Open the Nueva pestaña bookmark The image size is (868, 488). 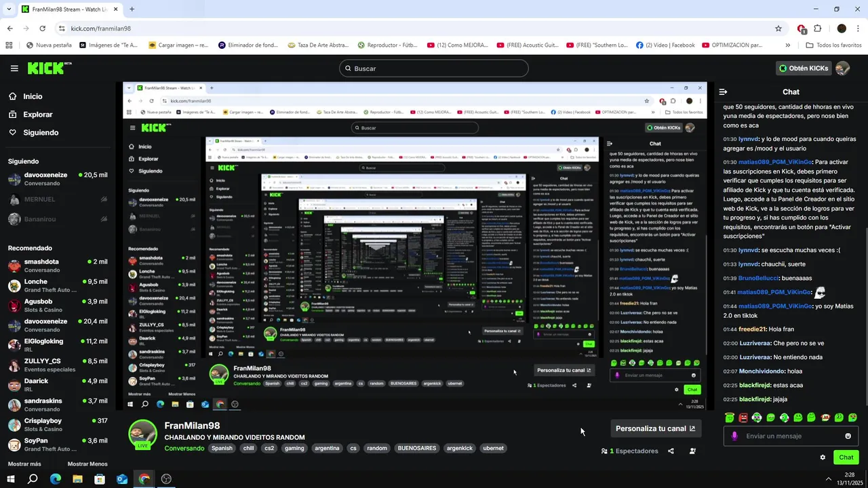click(49, 45)
